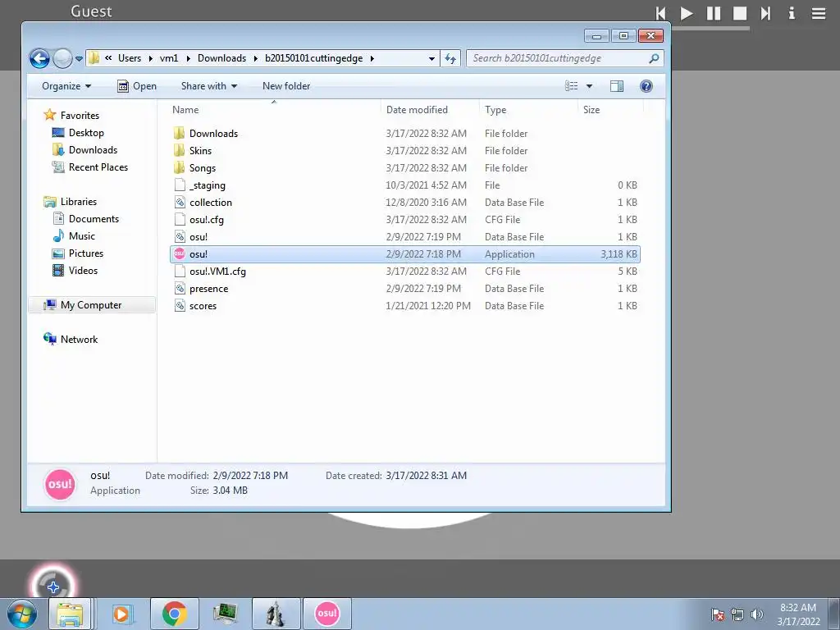Click the Change your view icon
This screenshot has width=840, height=630.
pos(572,86)
